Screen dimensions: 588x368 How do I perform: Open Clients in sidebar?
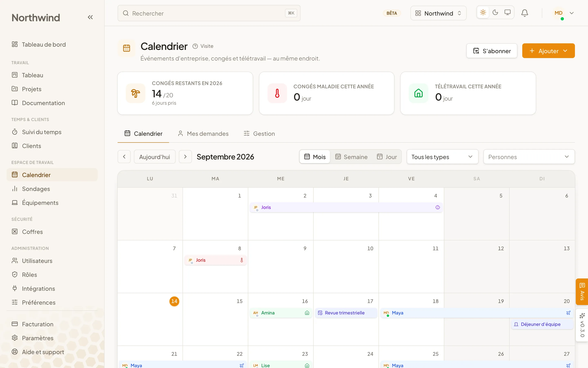point(52,146)
